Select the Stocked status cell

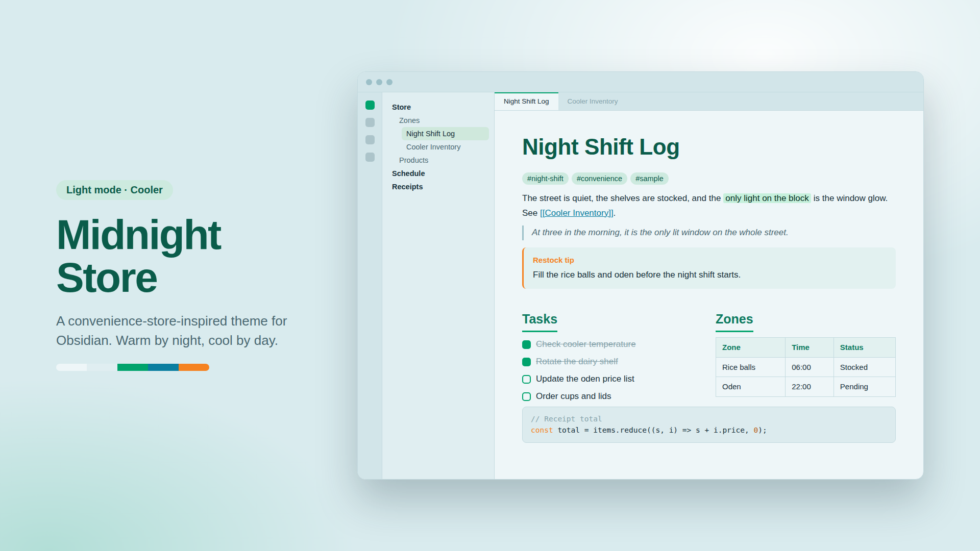point(865,367)
